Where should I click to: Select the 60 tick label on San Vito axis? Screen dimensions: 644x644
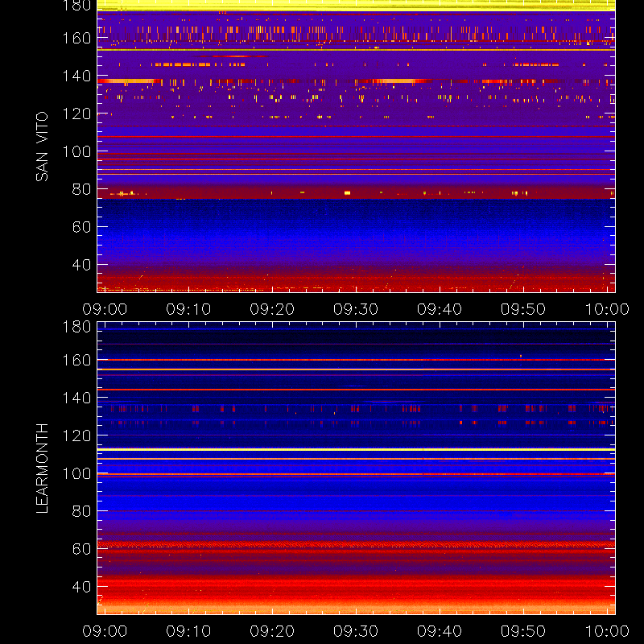tap(82, 227)
